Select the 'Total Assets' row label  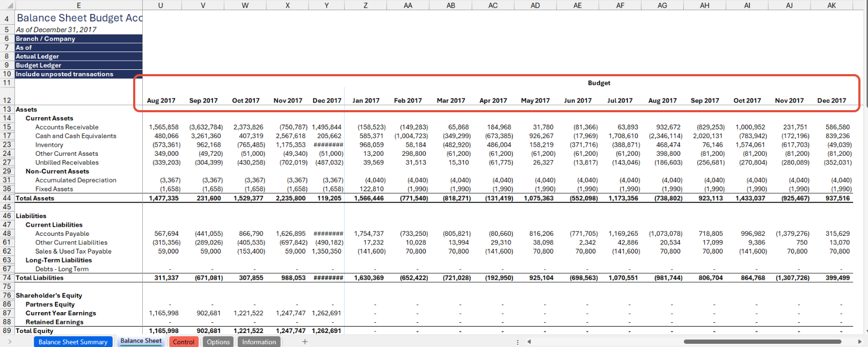coord(35,198)
